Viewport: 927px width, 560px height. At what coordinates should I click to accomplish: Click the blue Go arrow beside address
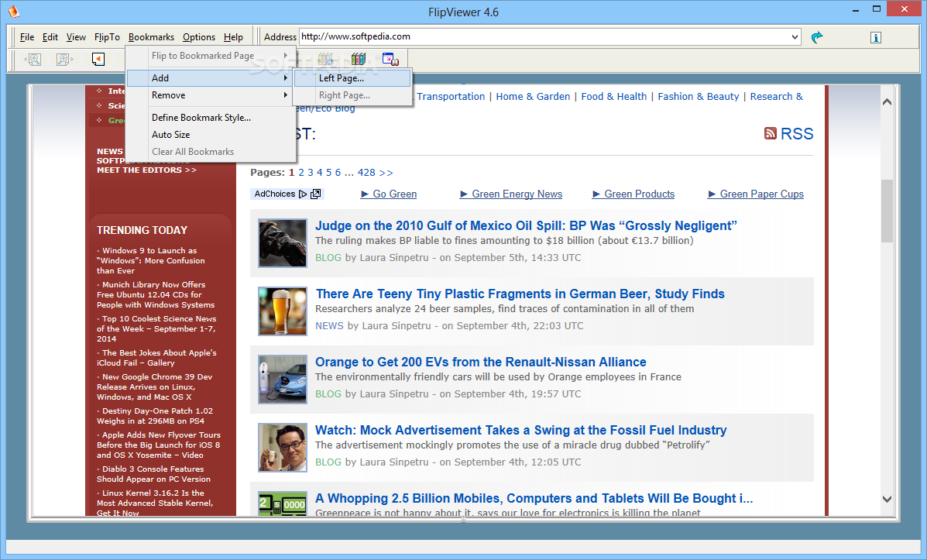[x=817, y=37]
